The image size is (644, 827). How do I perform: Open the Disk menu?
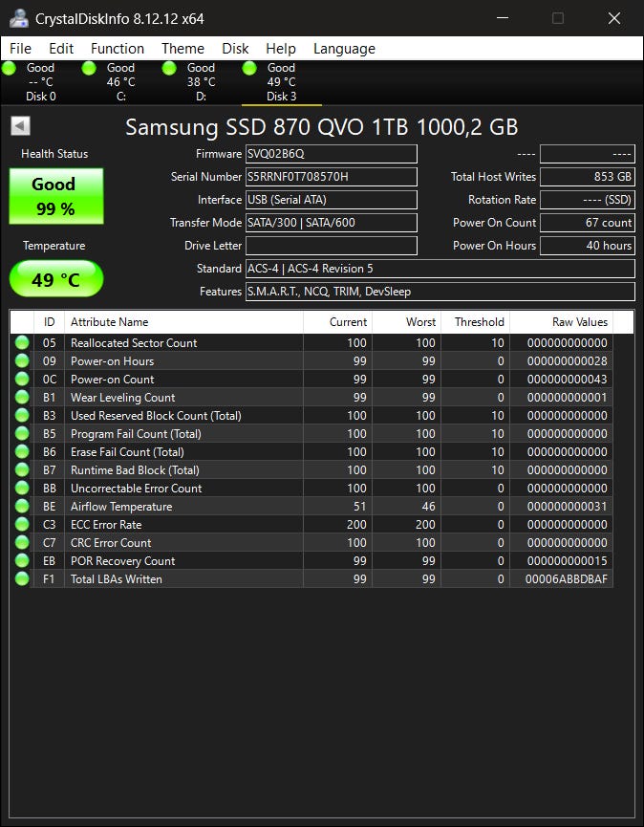235,49
